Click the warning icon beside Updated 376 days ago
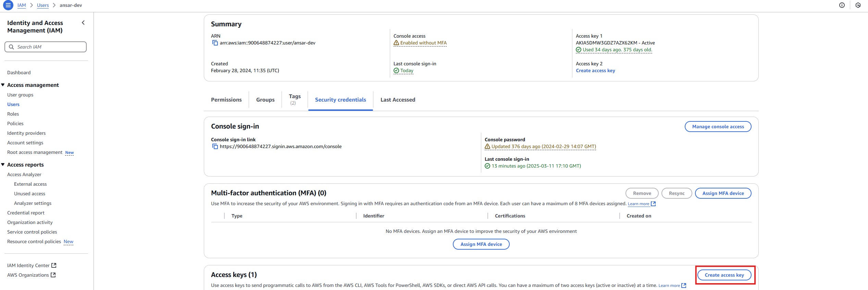This screenshot has height=290, width=868. point(487,146)
